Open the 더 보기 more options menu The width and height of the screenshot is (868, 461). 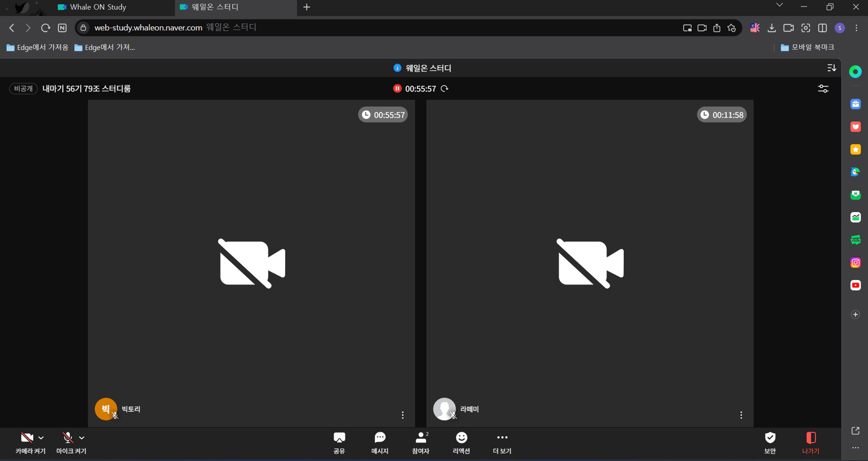pyautogui.click(x=502, y=438)
